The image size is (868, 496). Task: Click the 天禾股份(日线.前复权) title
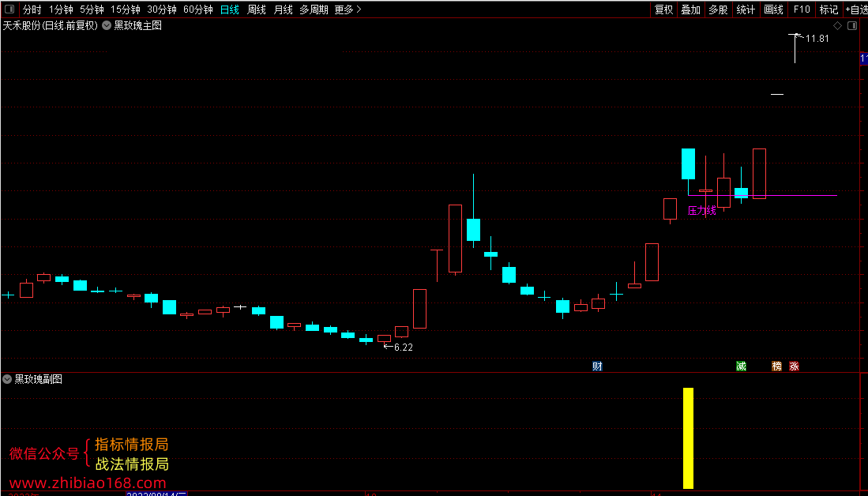51,25
